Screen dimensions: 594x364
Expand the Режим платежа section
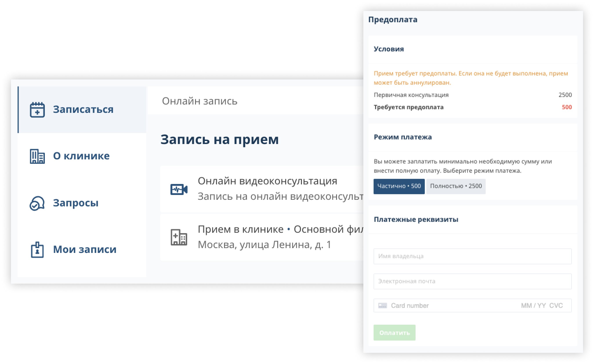tap(403, 137)
